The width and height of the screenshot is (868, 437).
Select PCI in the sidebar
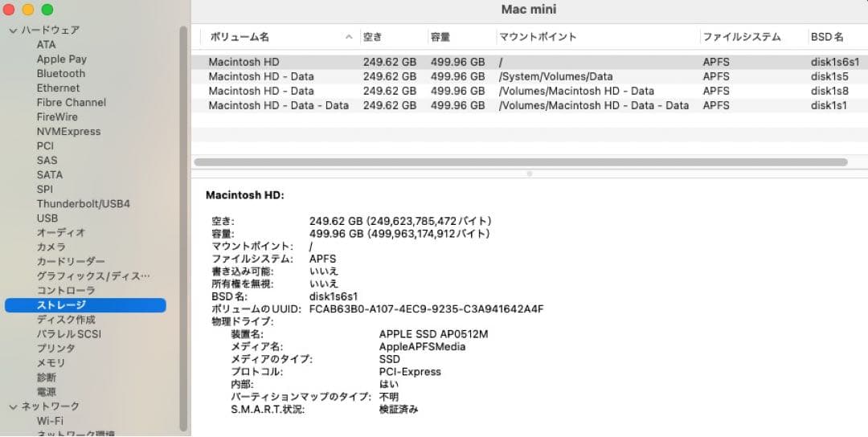point(45,146)
